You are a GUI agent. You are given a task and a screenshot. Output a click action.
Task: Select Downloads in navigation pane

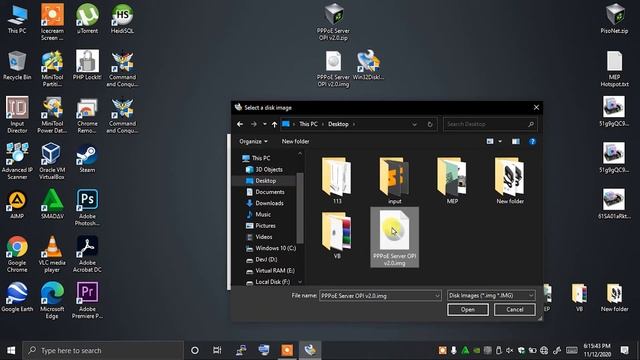pyautogui.click(x=265, y=203)
